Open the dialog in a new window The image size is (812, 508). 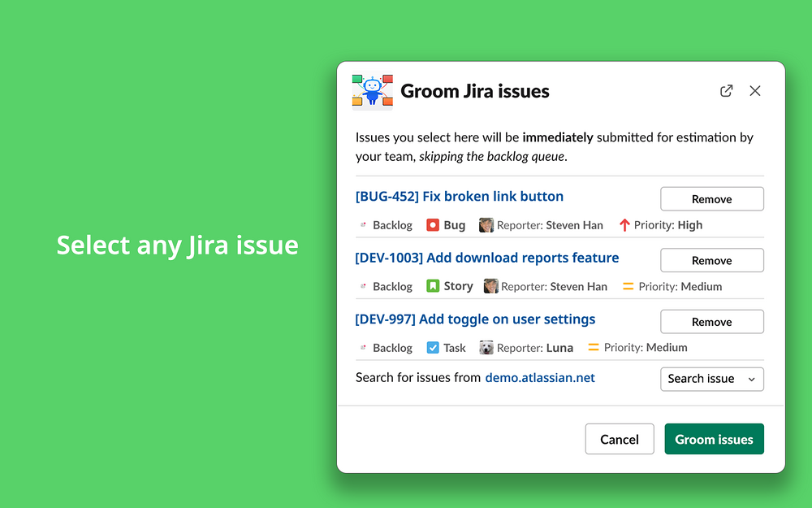pos(726,91)
